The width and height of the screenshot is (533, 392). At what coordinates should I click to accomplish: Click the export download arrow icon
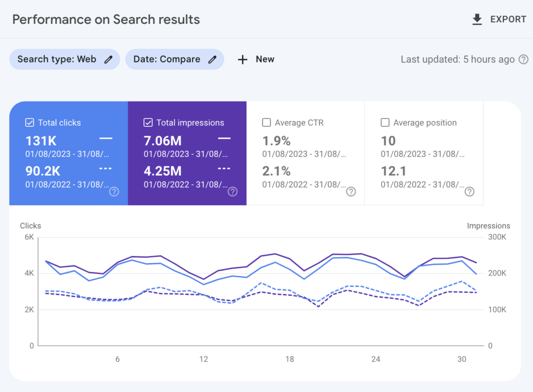pyautogui.click(x=477, y=20)
